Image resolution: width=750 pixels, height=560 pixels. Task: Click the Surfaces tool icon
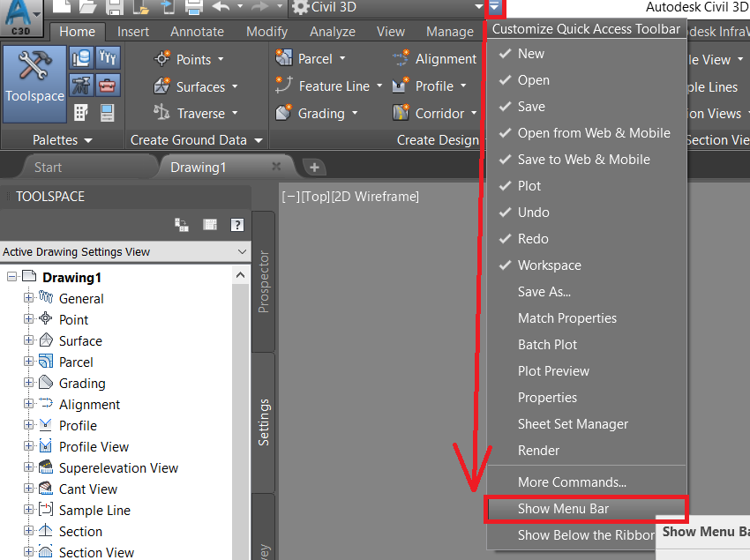click(162, 86)
